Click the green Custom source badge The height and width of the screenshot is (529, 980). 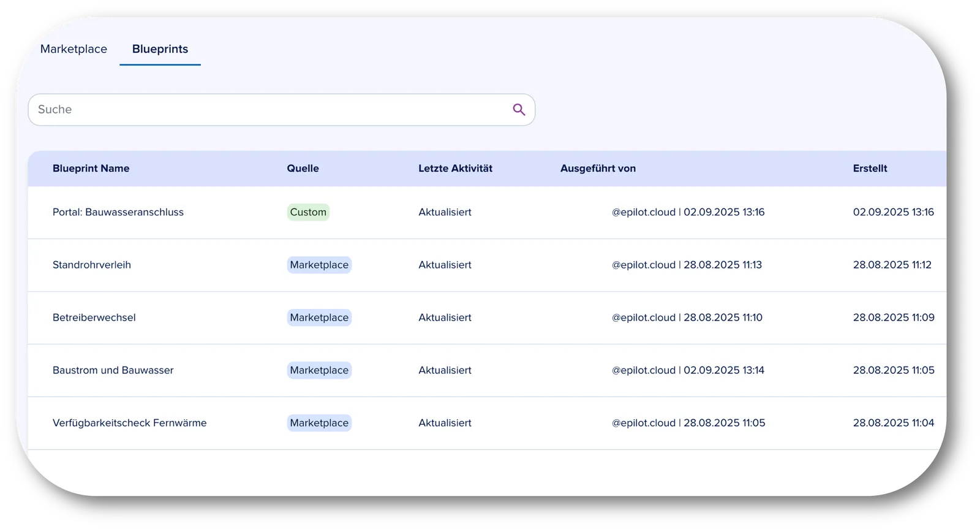[x=308, y=212]
